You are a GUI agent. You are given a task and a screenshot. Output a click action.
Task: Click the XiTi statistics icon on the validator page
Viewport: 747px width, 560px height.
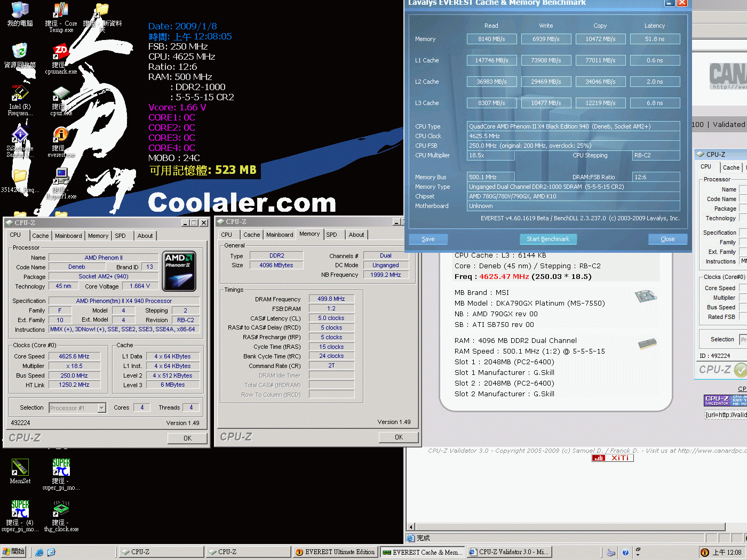613,458
